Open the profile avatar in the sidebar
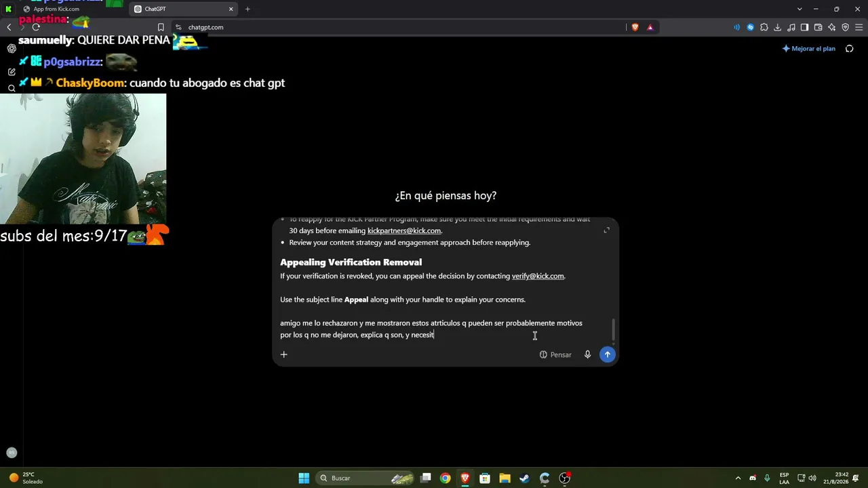868x488 pixels. 12,453
